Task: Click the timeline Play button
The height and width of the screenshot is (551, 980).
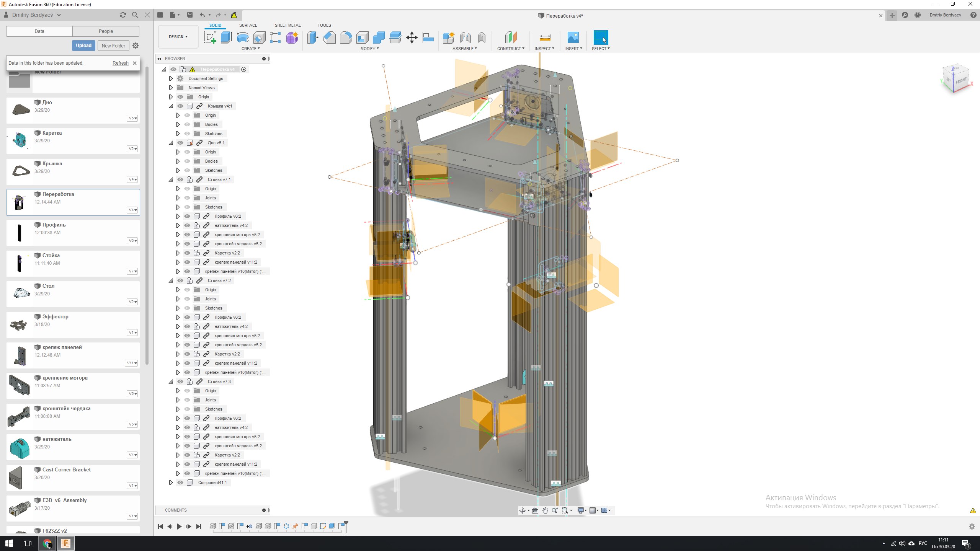Action: (179, 527)
